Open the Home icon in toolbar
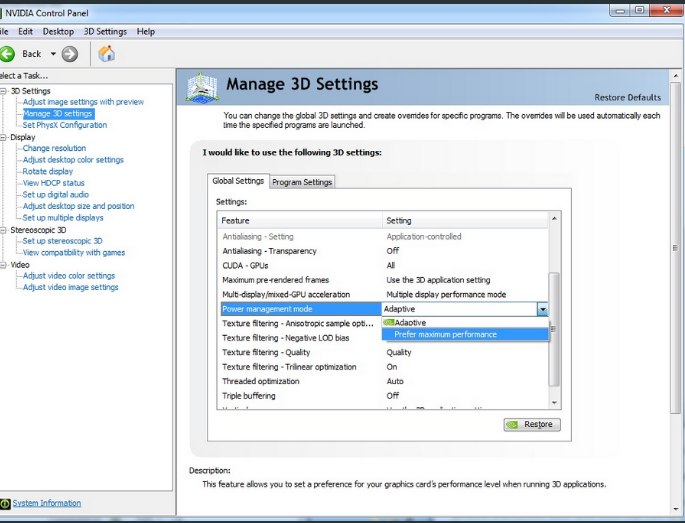Image resolution: width=685 pixels, height=523 pixels. click(107, 54)
